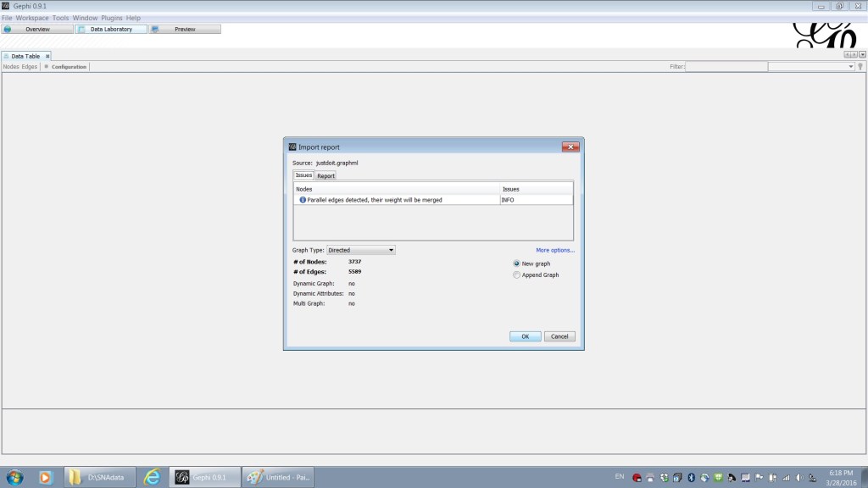Open the Workspace menu

pos(32,18)
